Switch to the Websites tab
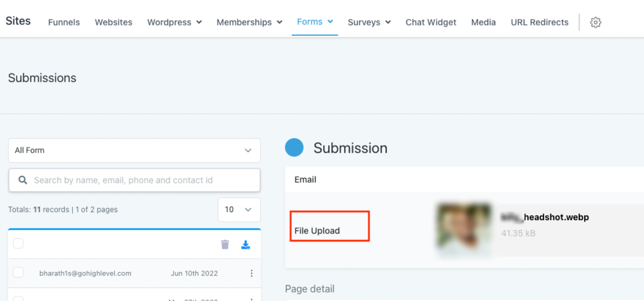 [114, 22]
